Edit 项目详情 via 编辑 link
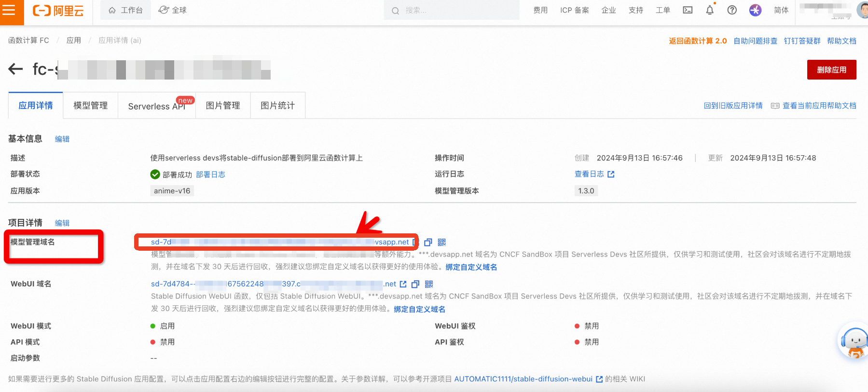 tap(62, 223)
